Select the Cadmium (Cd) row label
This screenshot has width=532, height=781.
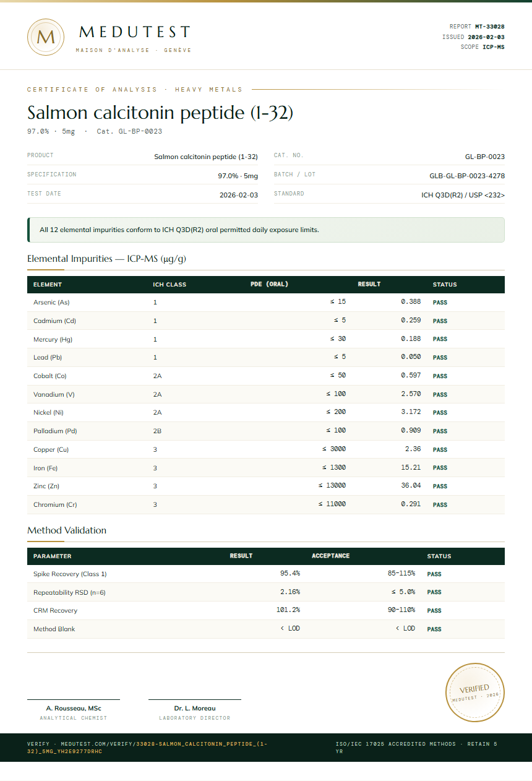click(54, 321)
